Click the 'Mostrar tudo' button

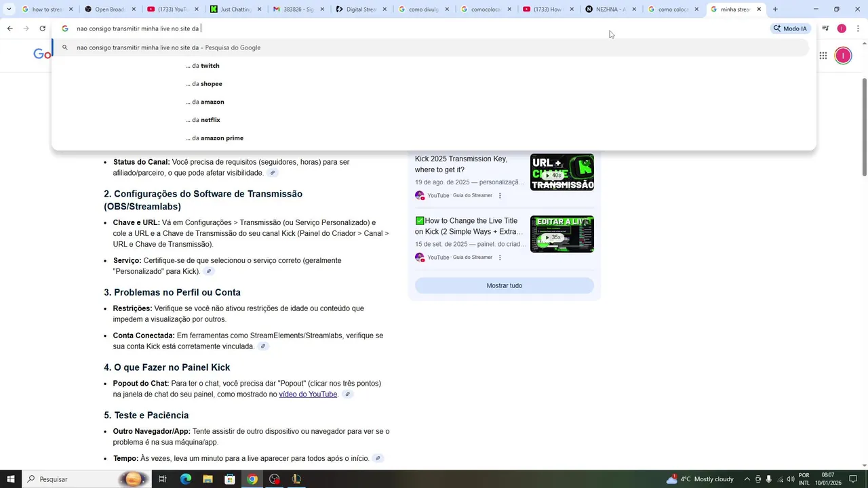(x=505, y=285)
